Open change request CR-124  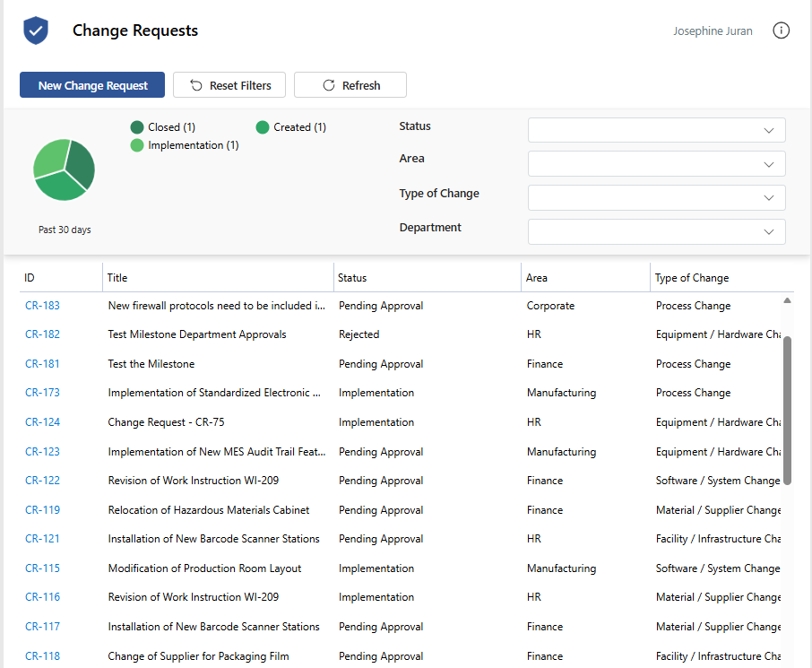pyautogui.click(x=42, y=422)
